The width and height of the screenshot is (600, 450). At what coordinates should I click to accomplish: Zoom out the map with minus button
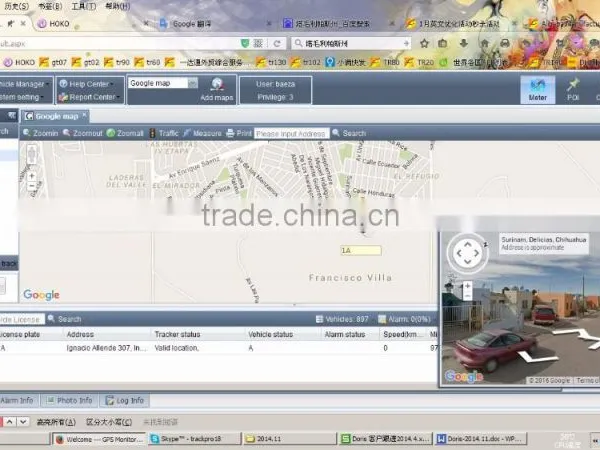point(32,186)
